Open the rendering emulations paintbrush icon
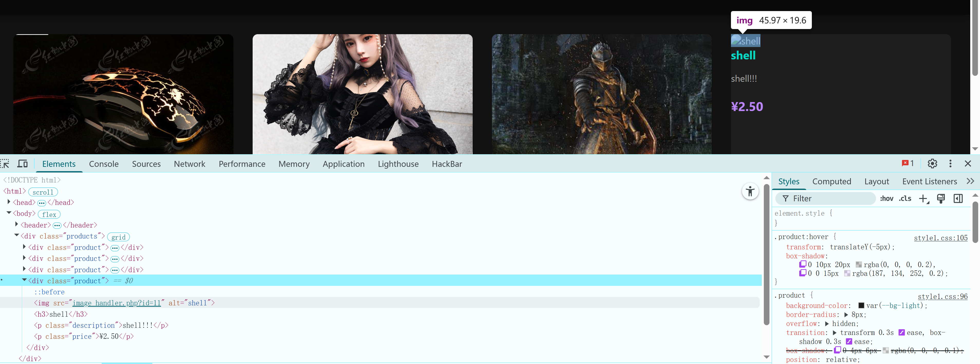 pos(941,199)
